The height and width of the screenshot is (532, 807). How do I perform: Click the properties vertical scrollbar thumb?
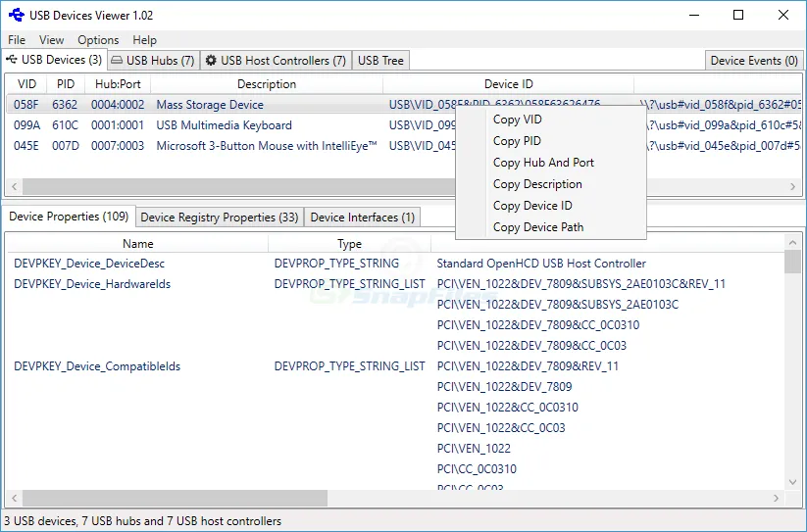792,262
